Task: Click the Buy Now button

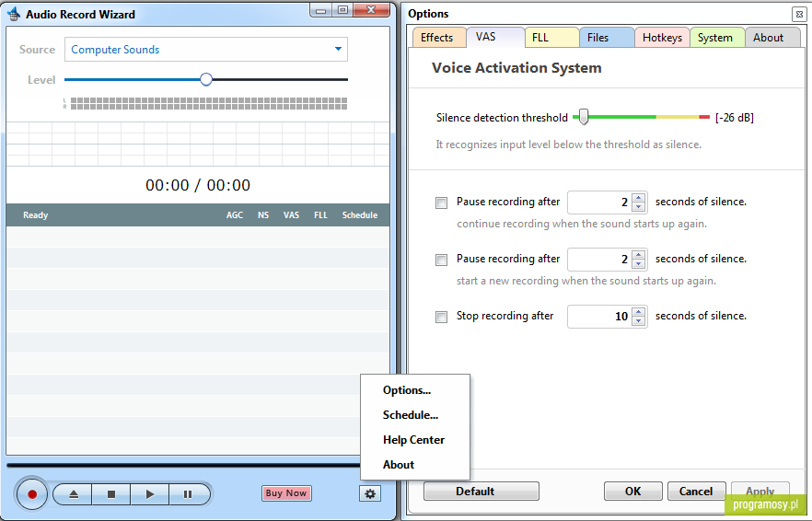Action: pyautogui.click(x=285, y=493)
